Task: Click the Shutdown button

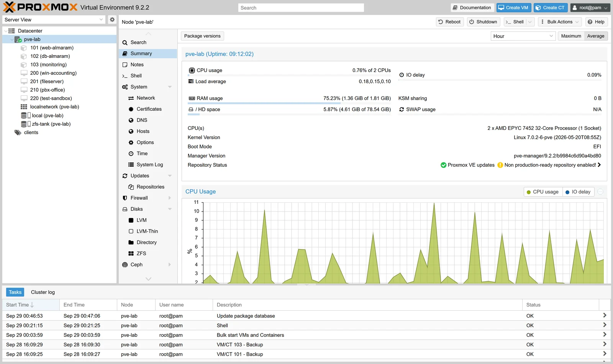Action: (484, 22)
